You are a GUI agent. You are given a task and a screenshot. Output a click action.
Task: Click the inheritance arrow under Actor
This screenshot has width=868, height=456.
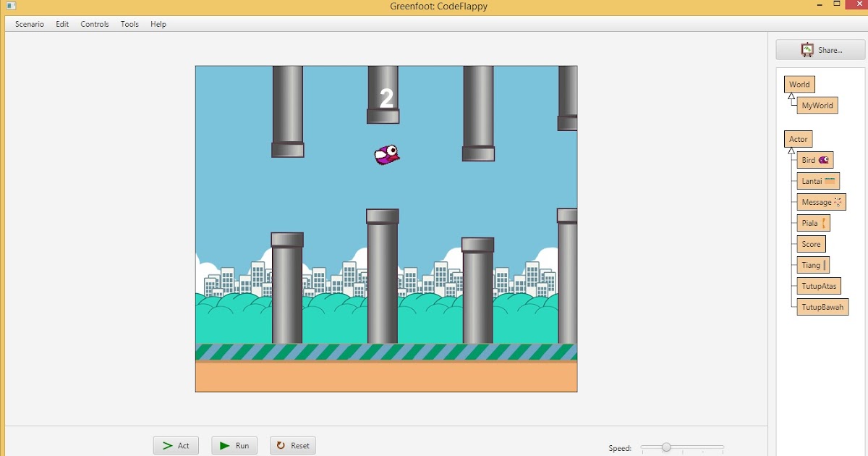[x=791, y=151]
